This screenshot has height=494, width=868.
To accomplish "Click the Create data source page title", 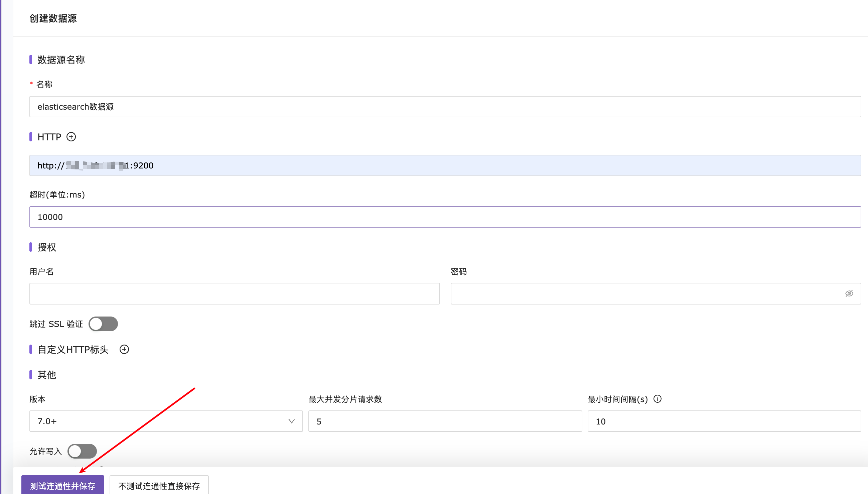I will point(53,18).
